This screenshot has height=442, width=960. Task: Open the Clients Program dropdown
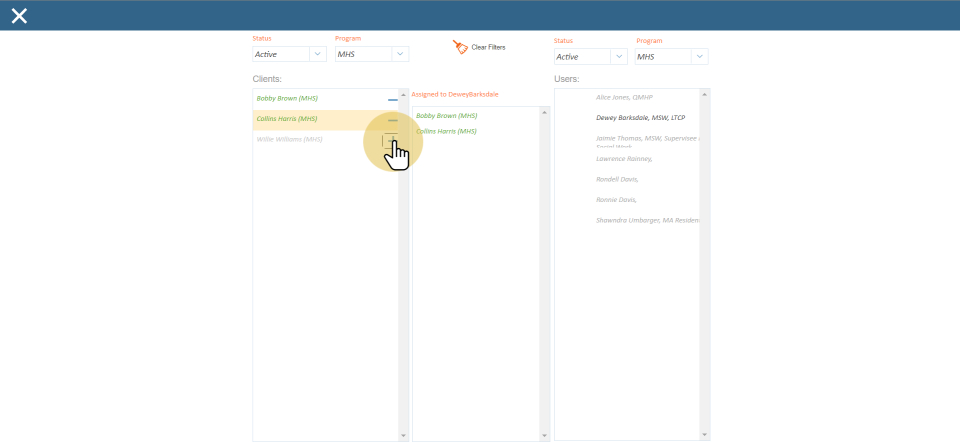pos(372,54)
